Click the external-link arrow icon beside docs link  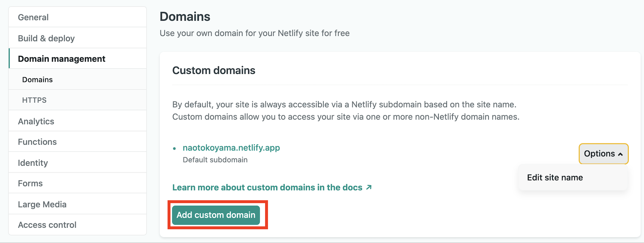coord(369,187)
